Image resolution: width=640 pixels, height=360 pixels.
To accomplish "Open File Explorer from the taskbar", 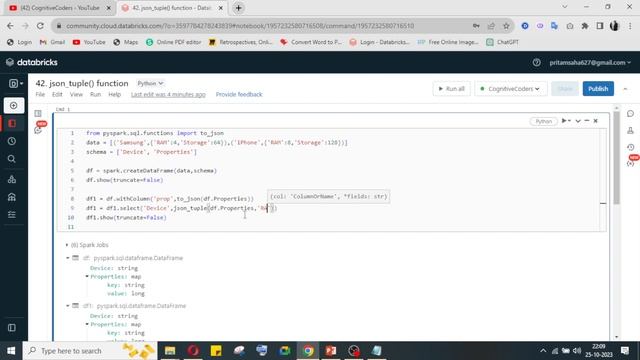I will click(170, 351).
